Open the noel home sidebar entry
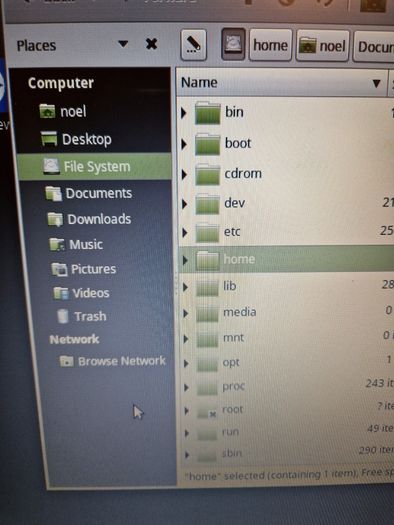Image resolution: width=394 pixels, height=525 pixels. pos(63,111)
